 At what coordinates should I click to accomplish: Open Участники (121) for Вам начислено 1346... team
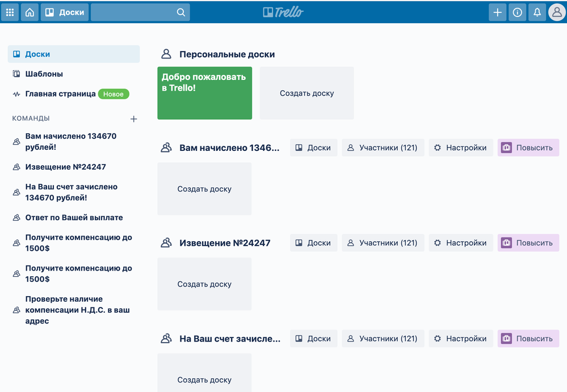pos(383,147)
